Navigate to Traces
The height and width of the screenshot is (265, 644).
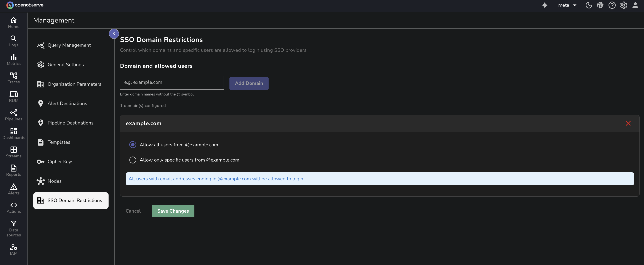click(13, 78)
